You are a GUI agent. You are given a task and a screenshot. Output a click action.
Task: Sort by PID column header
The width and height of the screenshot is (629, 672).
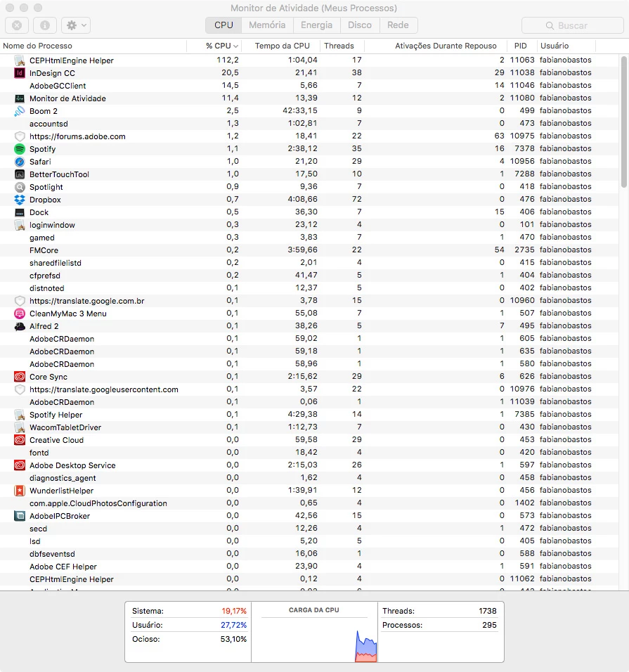[521, 46]
